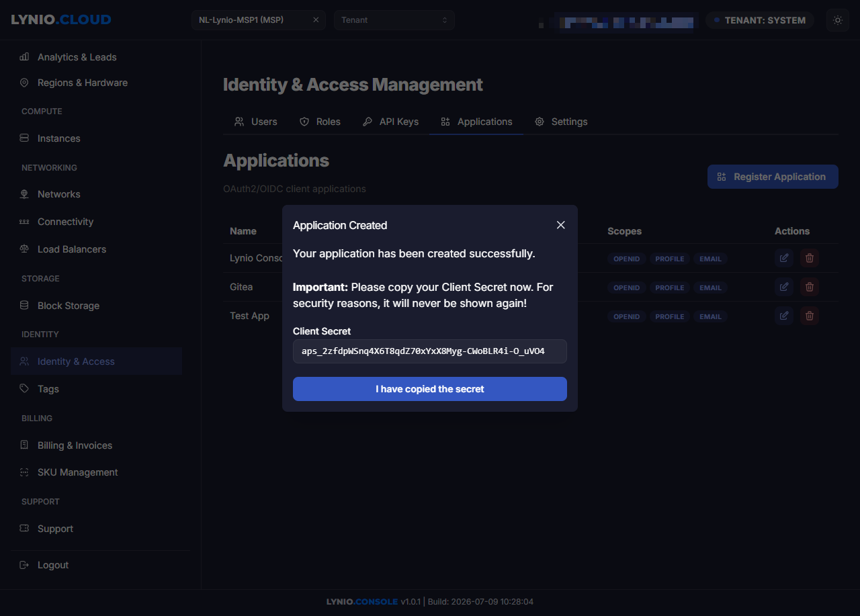This screenshot has width=860, height=616.
Task: Clear the NL-Lynio-MSP1 (MSP) selection
Action: (x=316, y=20)
